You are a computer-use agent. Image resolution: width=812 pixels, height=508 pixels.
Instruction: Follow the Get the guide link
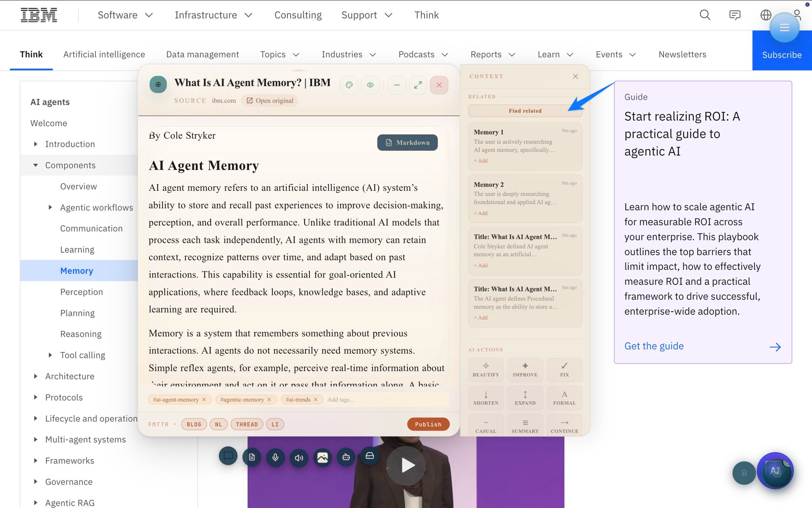point(654,346)
